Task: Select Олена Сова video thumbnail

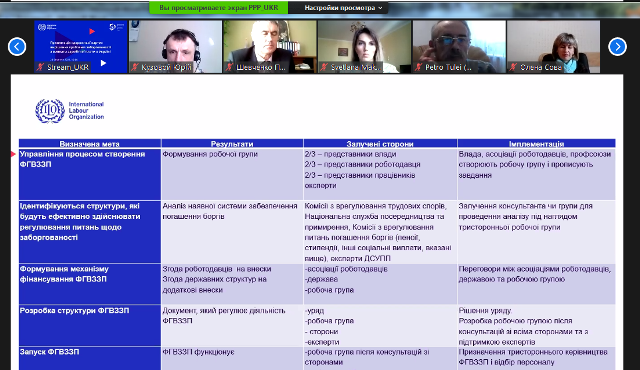Action: point(553,47)
